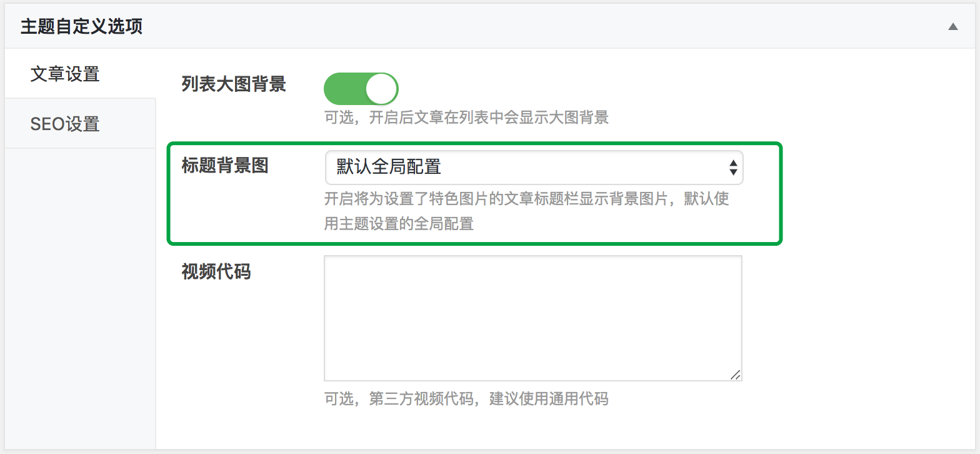Screen dimensions: 980x454
Task: Toggle the 列表大图背景 switch off
Action: tap(361, 89)
